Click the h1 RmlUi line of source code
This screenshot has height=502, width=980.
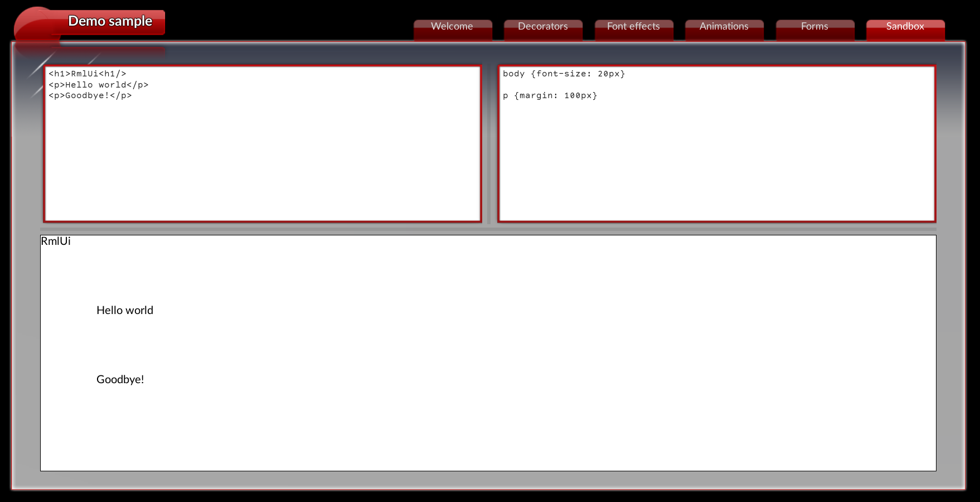(x=87, y=73)
